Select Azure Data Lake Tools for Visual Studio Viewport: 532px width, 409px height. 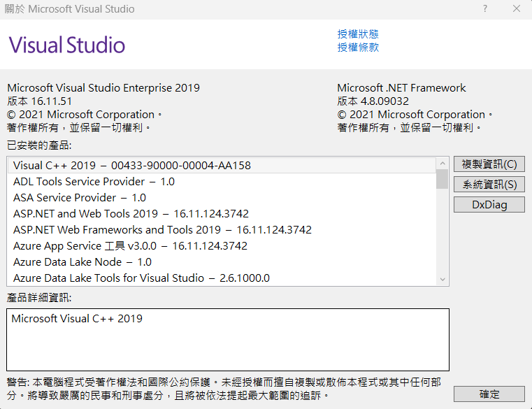click(141, 278)
